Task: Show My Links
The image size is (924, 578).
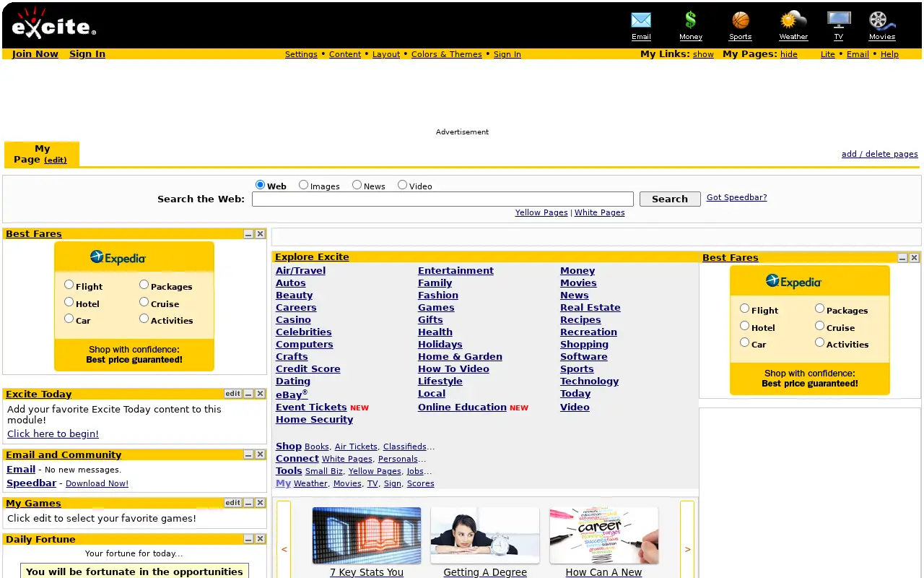Action: point(703,54)
